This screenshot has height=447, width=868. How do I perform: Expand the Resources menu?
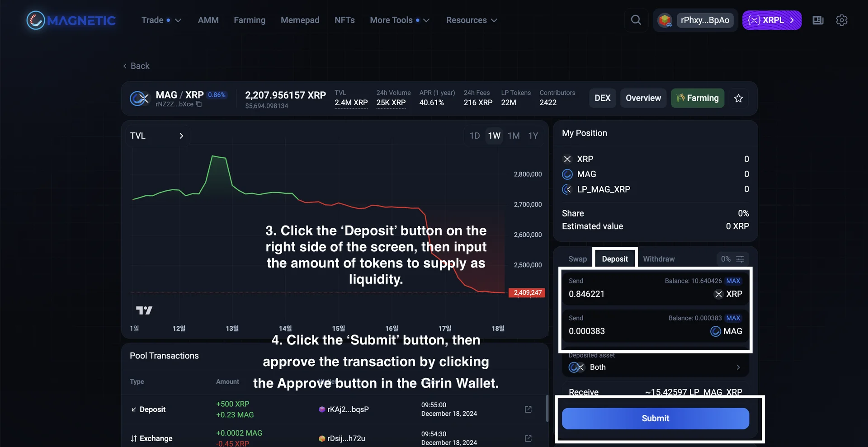tap(472, 20)
